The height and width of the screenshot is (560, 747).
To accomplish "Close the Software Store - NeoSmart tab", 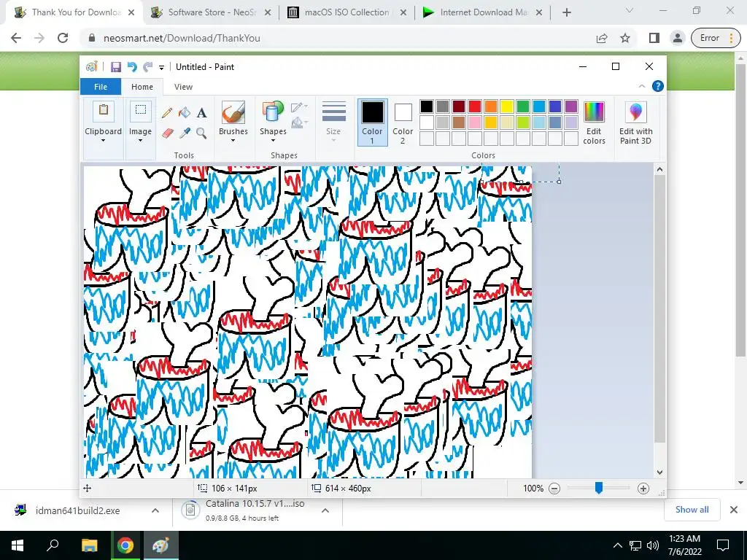I will tap(268, 13).
